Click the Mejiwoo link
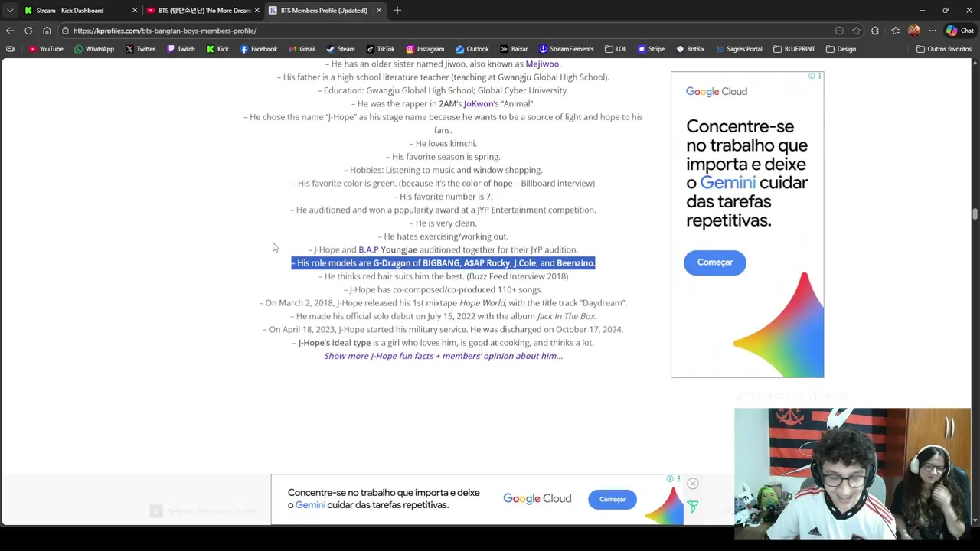980x551 pixels. (542, 64)
